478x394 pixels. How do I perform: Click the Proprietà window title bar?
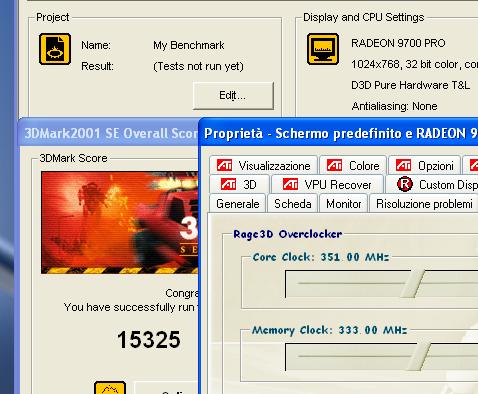[338, 133]
